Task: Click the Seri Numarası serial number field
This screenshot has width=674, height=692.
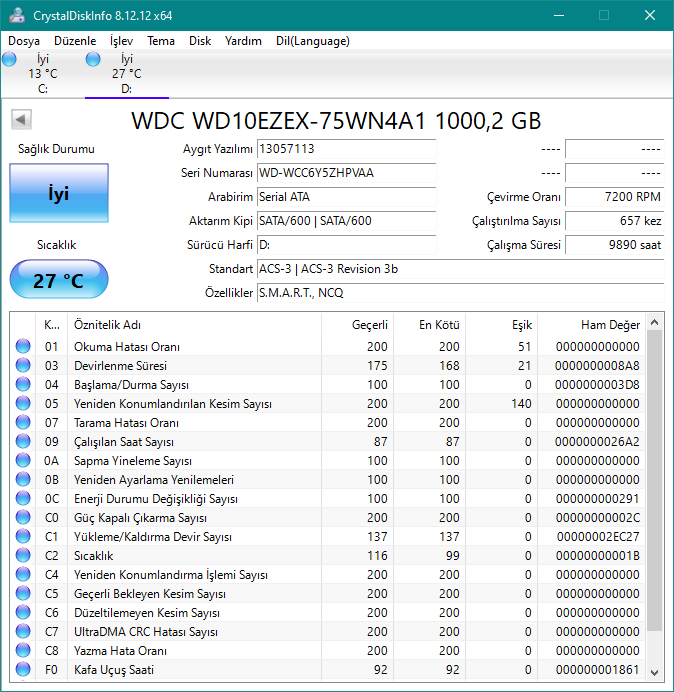Action: [346, 173]
